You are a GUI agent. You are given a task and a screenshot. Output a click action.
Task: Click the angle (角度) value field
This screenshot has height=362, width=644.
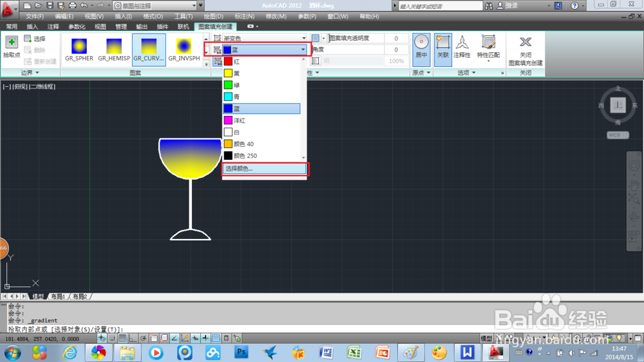point(396,50)
